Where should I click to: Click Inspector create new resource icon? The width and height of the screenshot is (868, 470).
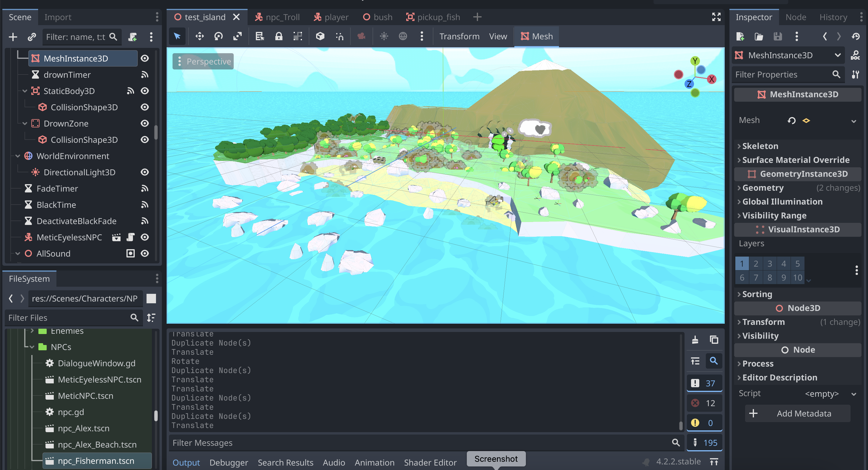(740, 36)
